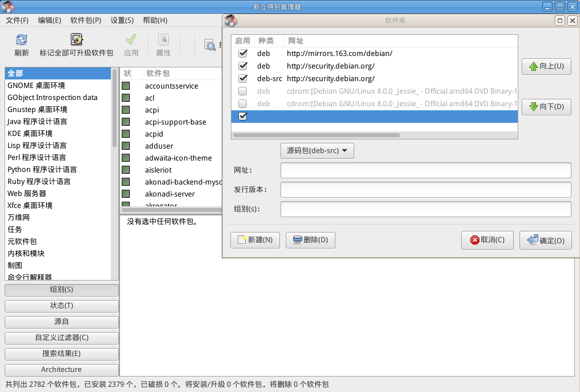Click status box icon for aisleriot

click(126, 170)
